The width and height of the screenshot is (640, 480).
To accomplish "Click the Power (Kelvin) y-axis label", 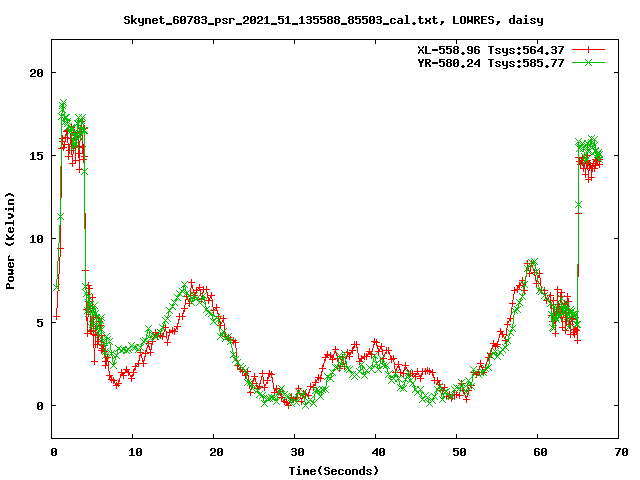I will coord(10,241).
